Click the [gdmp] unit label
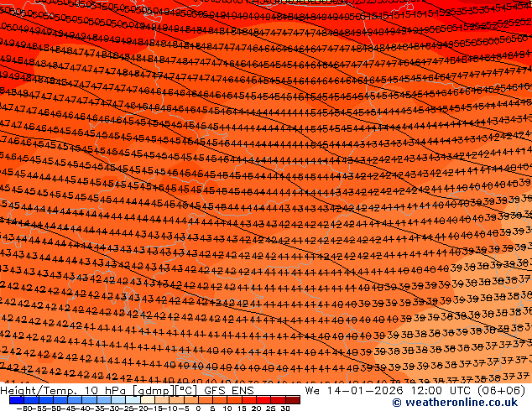 pos(154,391)
